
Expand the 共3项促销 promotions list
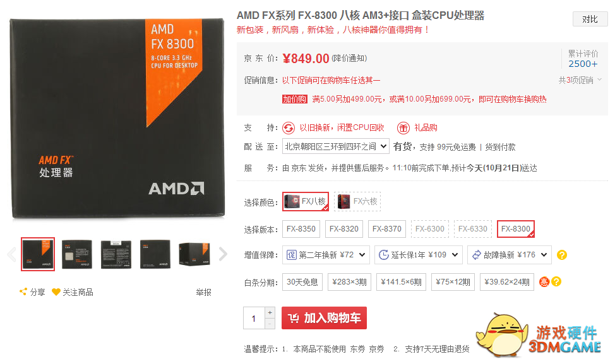580,80
